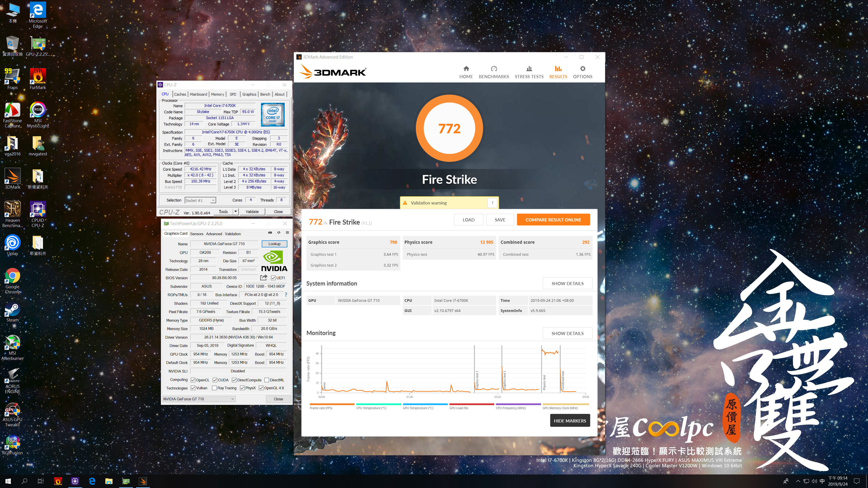Toggle the Vulkan checkbox

click(x=193, y=388)
